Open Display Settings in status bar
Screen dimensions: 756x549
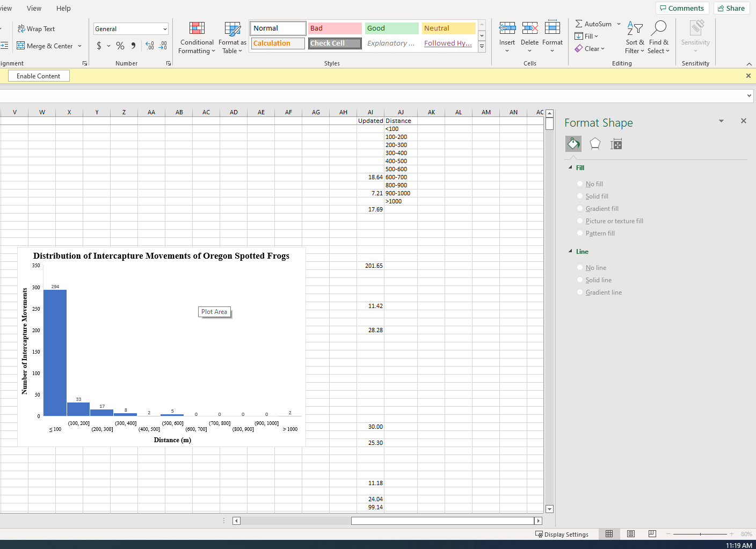562,534
